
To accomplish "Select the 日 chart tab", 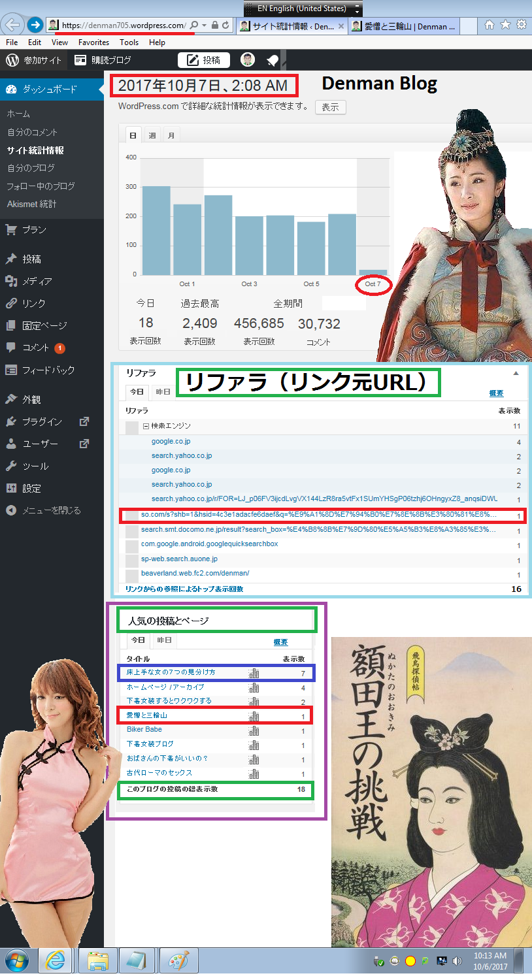I will point(133,135).
